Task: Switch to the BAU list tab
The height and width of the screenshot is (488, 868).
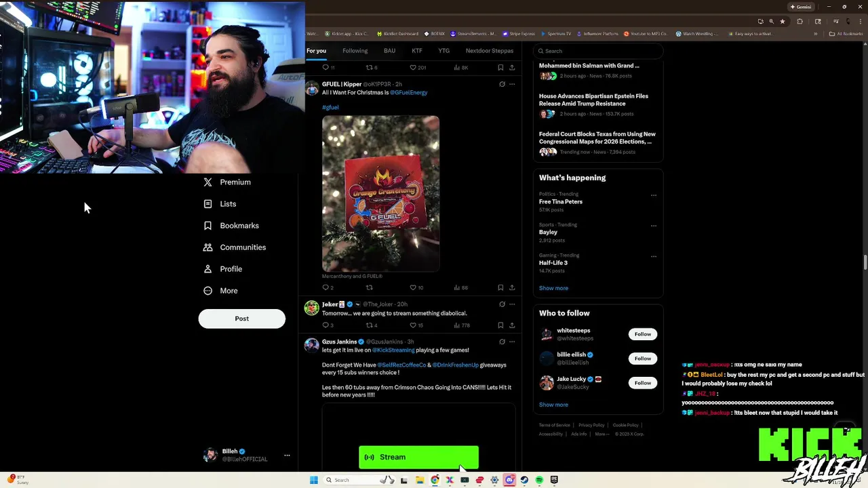Action: (389, 51)
